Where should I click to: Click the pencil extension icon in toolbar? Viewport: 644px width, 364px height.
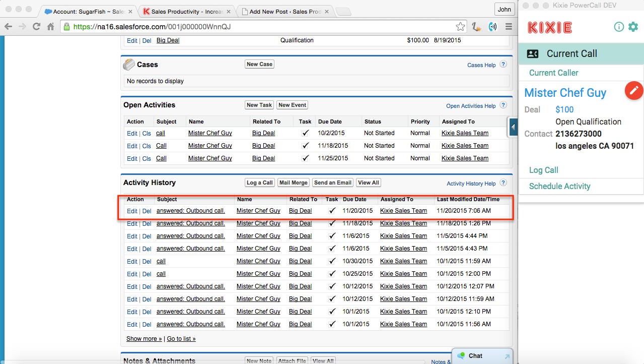click(476, 27)
